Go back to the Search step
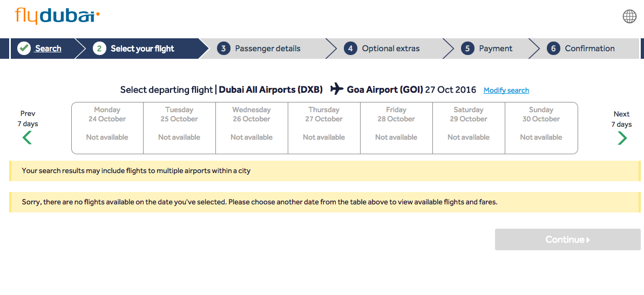The image size is (644, 295). pyautogui.click(x=48, y=49)
